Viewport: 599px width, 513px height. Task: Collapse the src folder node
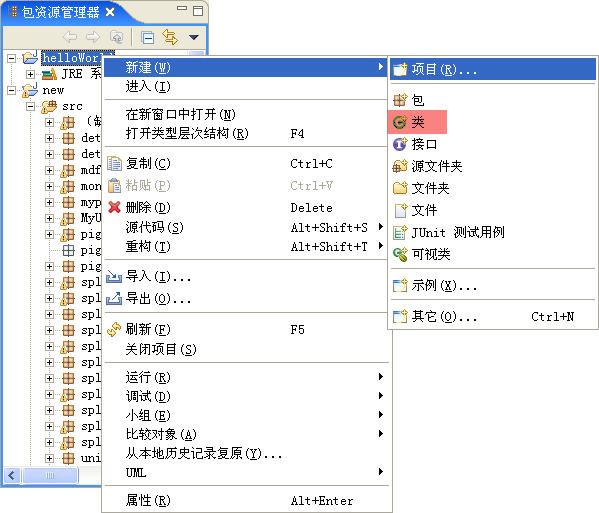click(30, 106)
